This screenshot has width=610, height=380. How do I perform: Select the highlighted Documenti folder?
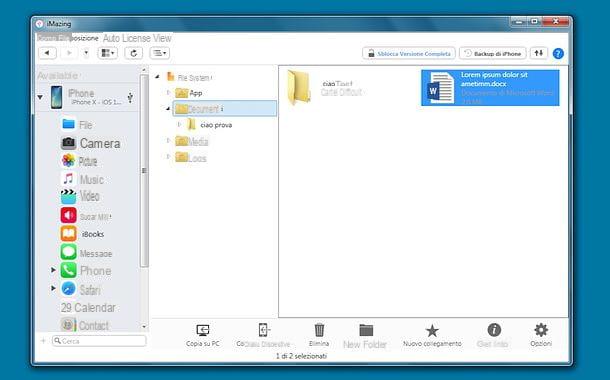tap(224, 109)
